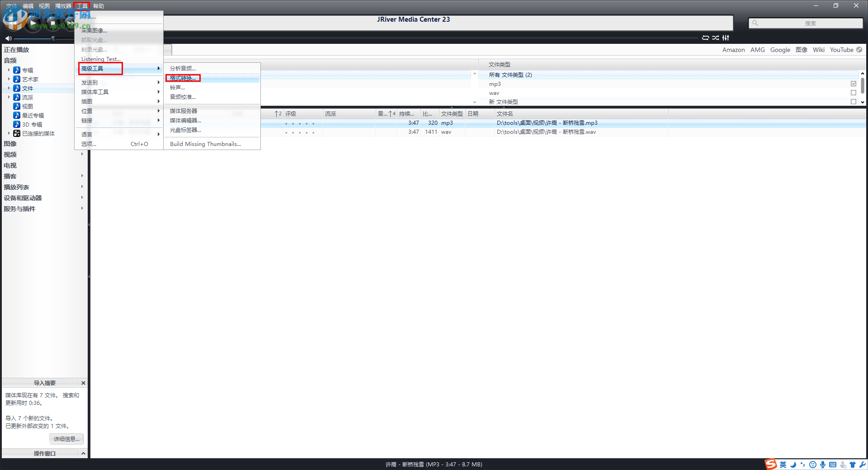
Task: Expand the 播客 section arrow
Action: 82,176
